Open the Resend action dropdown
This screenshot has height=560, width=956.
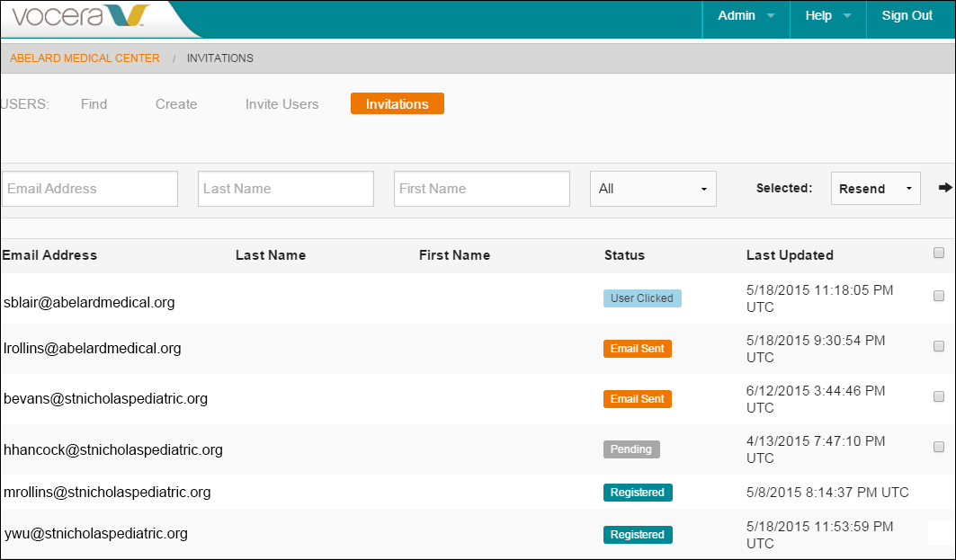click(x=875, y=188)
